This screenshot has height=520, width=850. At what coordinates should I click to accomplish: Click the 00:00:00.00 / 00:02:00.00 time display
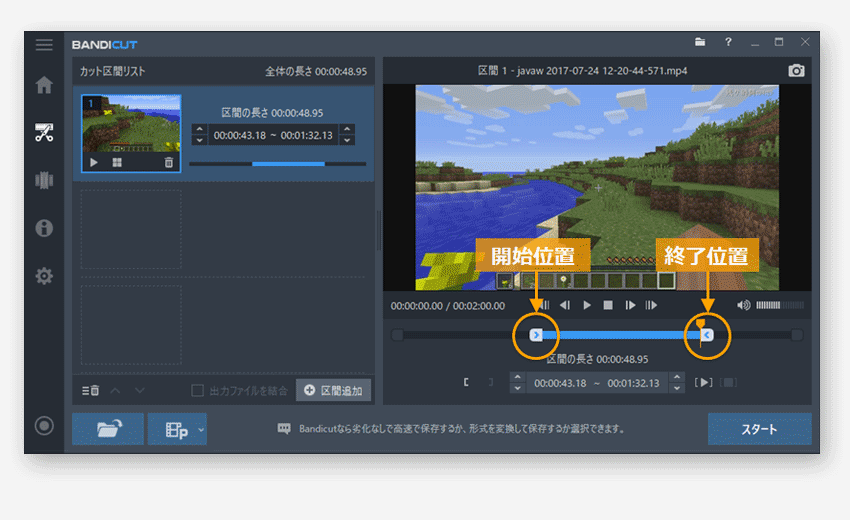[x=448, y=306]
